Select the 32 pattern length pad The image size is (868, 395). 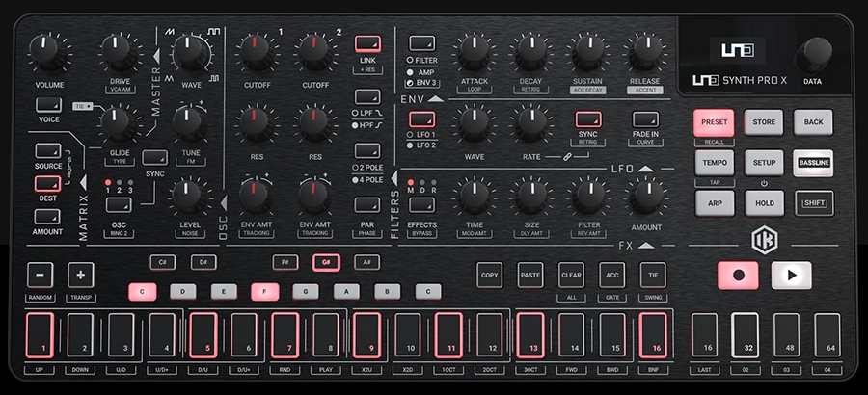click(x=746, y=335)
